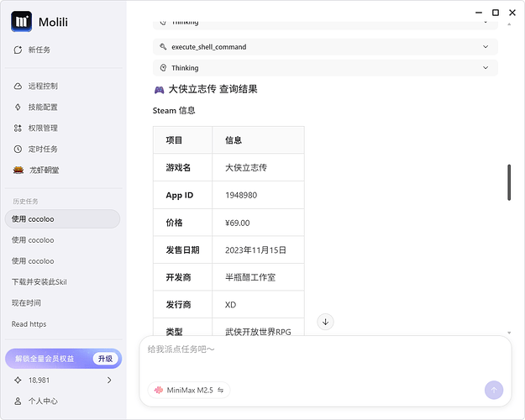Click the 游戏名 value 大侠立志传
This screenshot has height=420, width=525.
[246, 167]
